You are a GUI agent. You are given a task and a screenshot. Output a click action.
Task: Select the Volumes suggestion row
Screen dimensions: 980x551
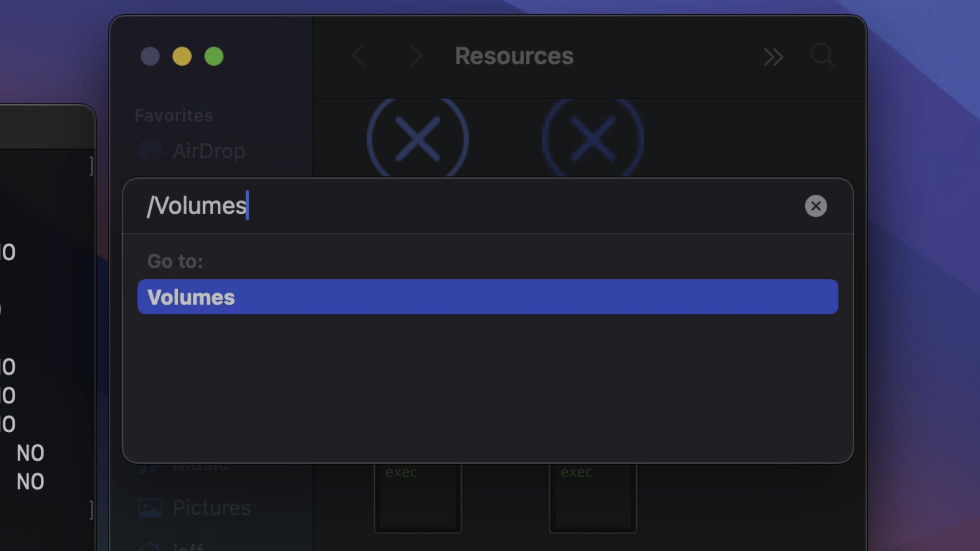[488, 297]
